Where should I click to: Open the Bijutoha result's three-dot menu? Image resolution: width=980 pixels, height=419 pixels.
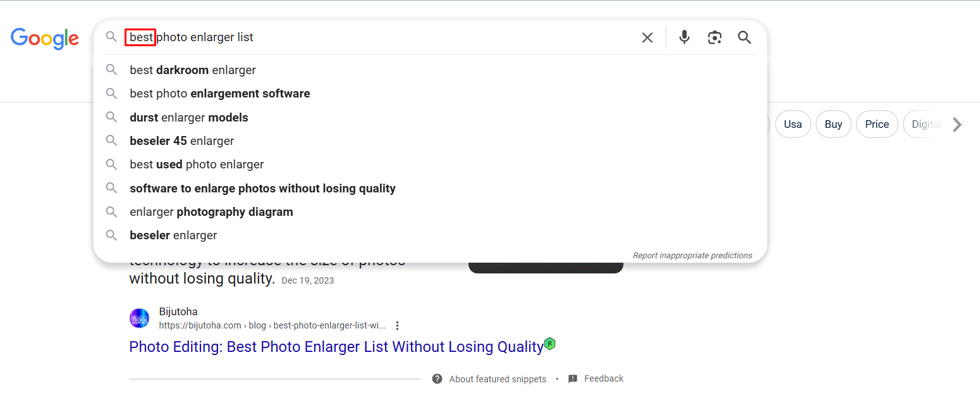(397, 326)
